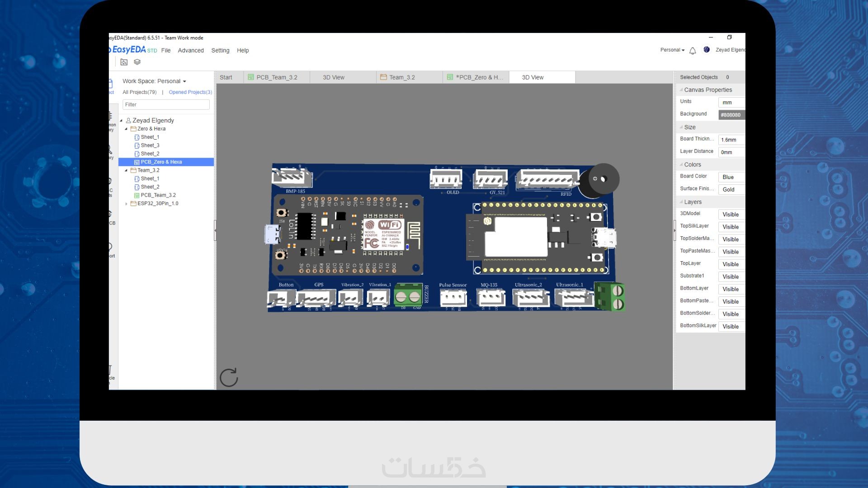
Task: Click the export image toolbar icon
Action: 124,62
